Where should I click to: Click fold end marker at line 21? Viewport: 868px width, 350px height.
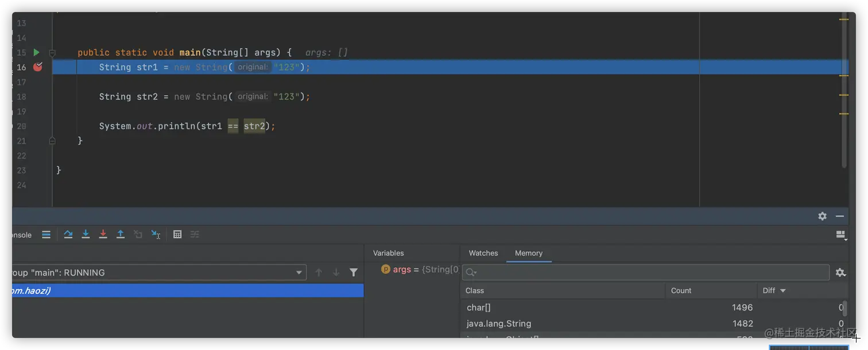pyautogui.click(x=52, y=141)
